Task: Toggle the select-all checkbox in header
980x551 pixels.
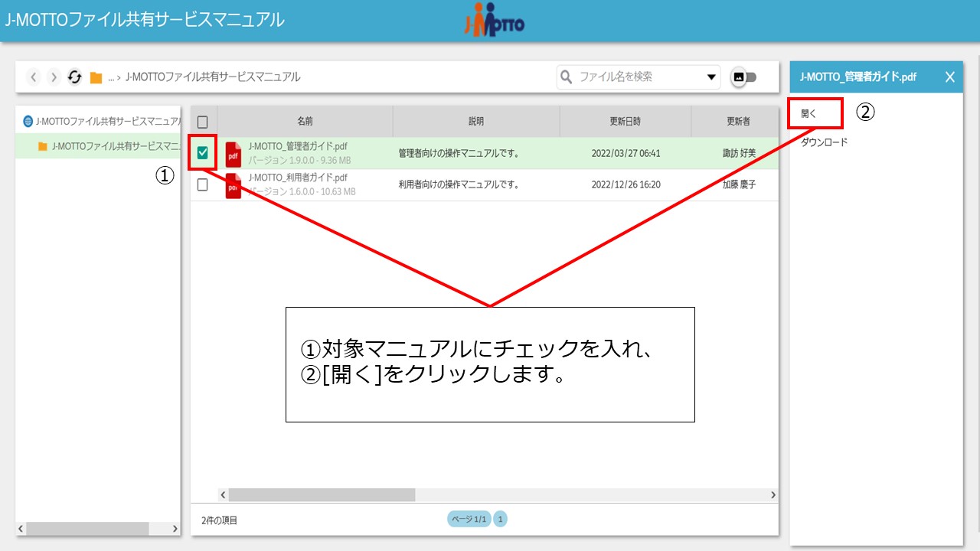Action: tap(203, 122)
